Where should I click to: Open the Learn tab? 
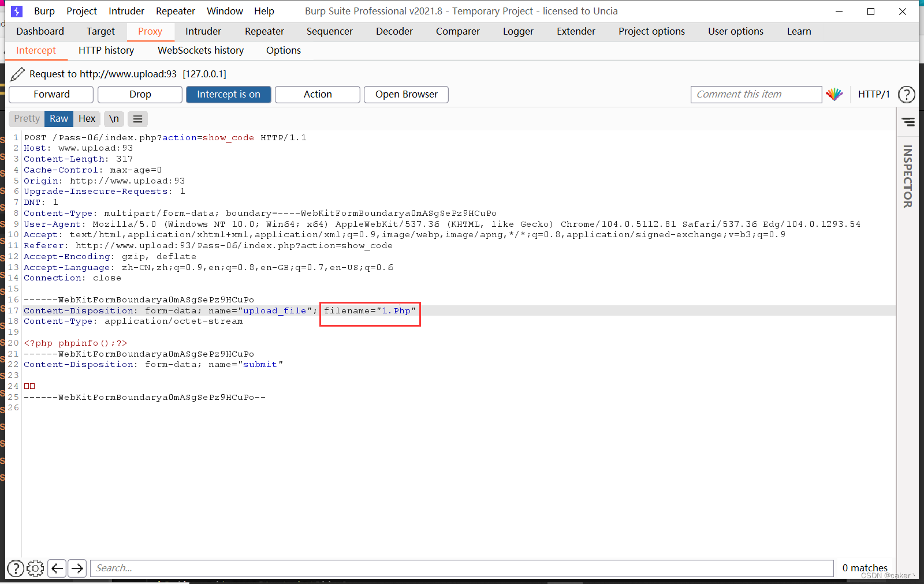click(799, 32)
